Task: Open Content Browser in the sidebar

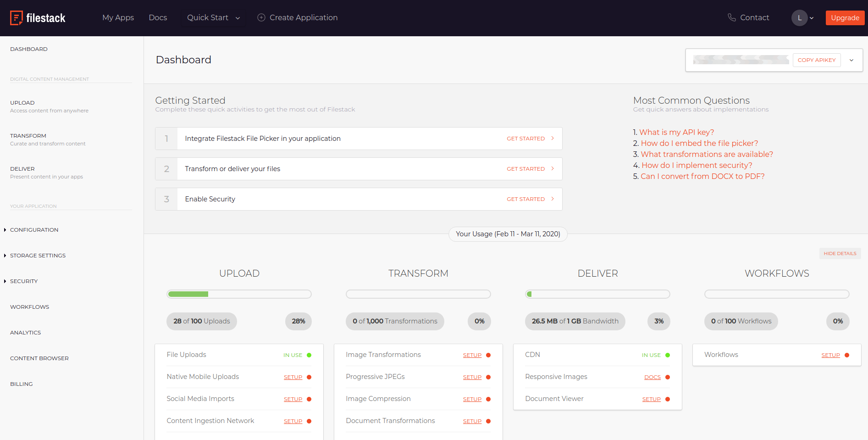Action: (x=39, y=358)
